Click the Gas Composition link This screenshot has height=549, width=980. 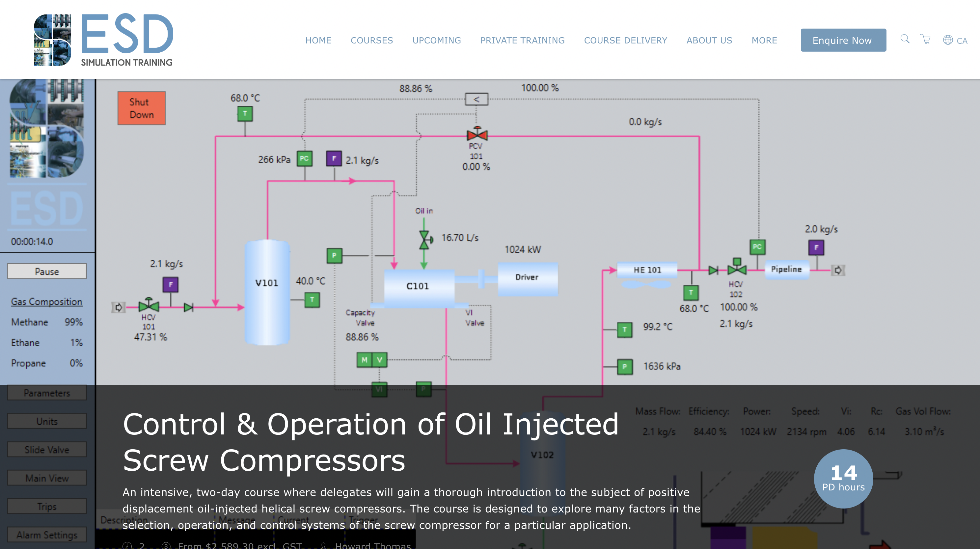pyautogui.click(x=46, y=301)
